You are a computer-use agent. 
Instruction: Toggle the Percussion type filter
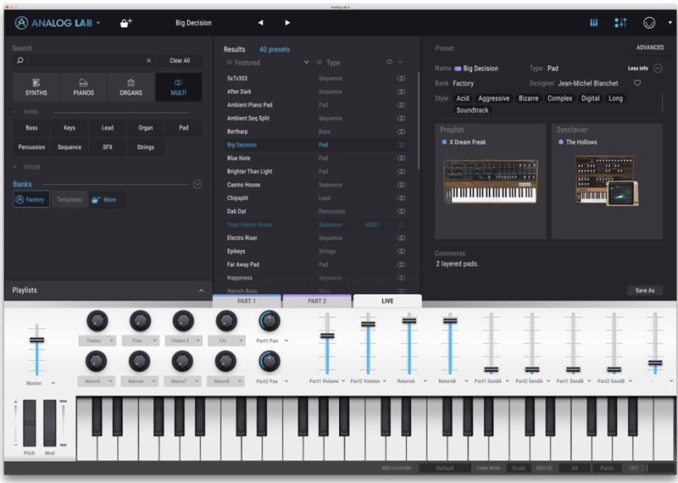(32, 147)
